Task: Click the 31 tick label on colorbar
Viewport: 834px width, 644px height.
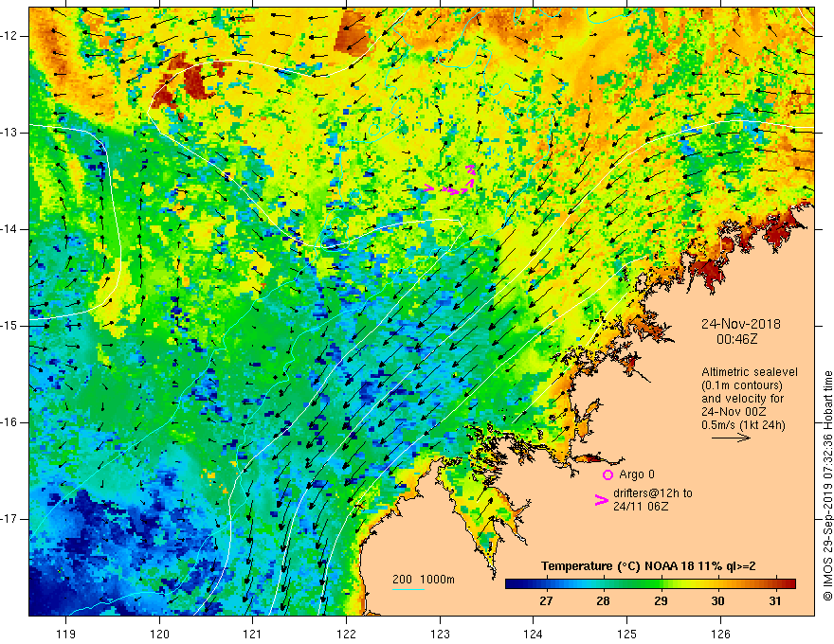Action: [775, 601]
